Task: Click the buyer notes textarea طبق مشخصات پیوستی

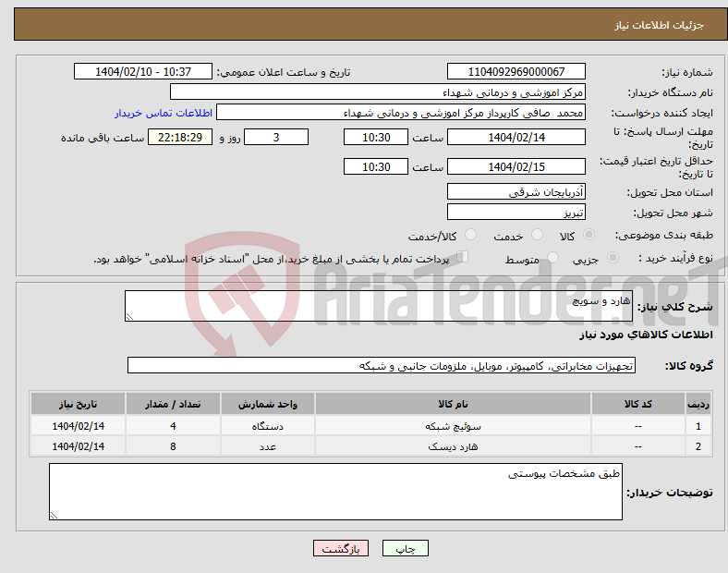Action: coord(335,492)
